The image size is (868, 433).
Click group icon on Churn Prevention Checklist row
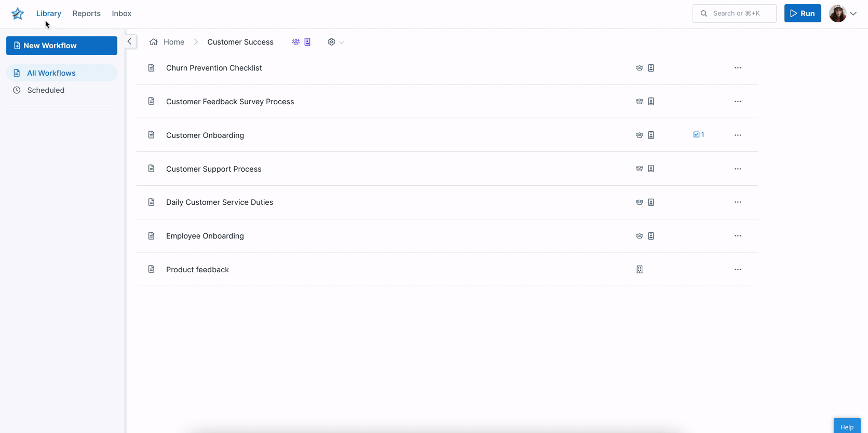click(640, 68)
